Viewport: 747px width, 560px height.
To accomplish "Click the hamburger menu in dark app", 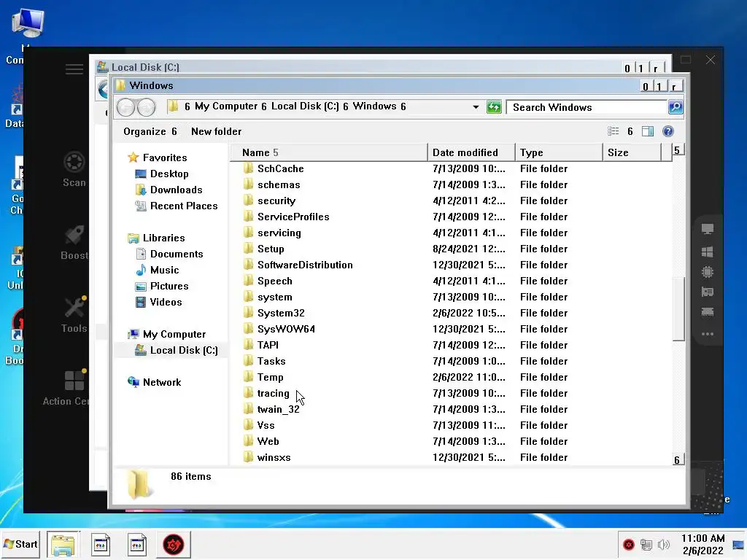I will pyautogui.click(x=74, y=69).
